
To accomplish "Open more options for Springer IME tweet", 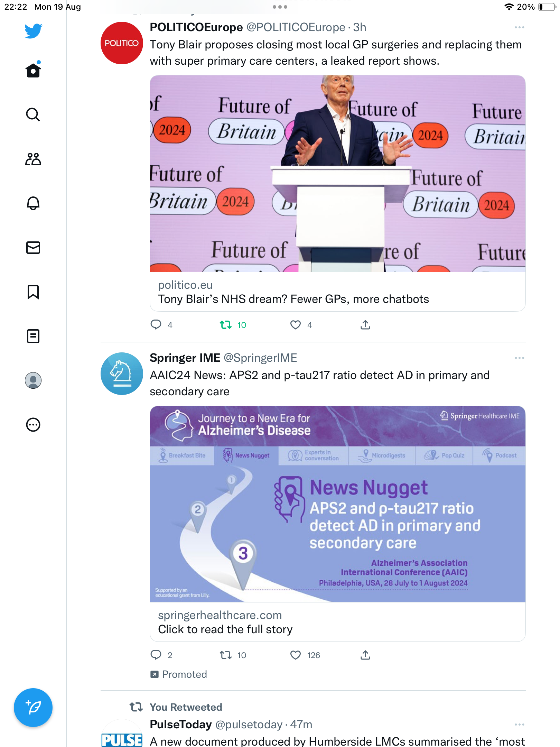I will pyautogui.click(x=519, y=358).
